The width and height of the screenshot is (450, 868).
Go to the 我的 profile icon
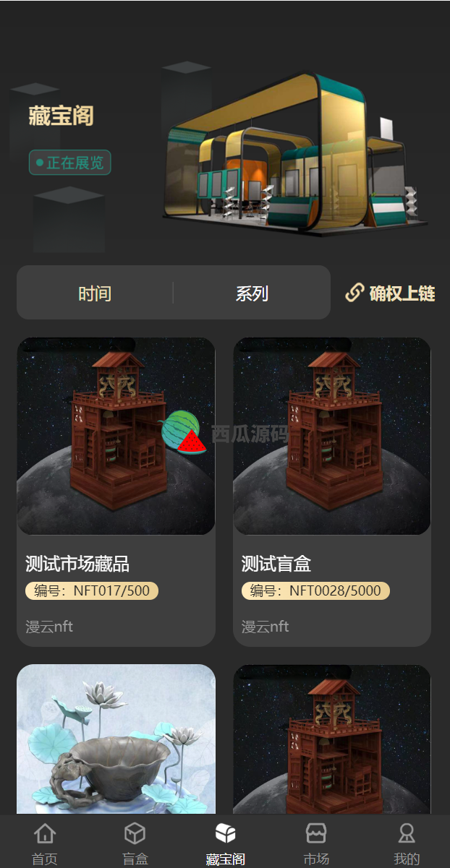click(407, 833)
